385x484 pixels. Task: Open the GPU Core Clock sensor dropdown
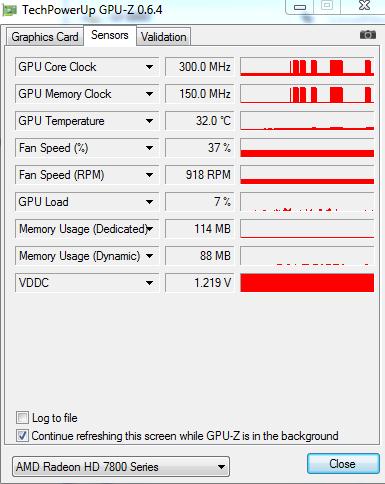click(x=150, y=67)
